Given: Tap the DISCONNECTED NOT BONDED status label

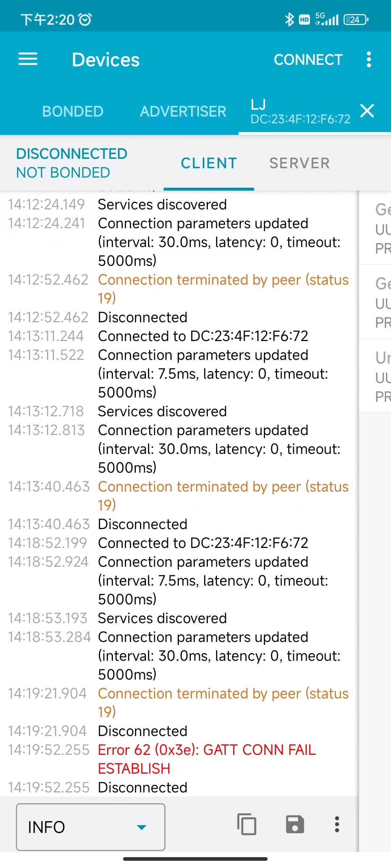Looking at the screenshot, I should coord(72,163).
